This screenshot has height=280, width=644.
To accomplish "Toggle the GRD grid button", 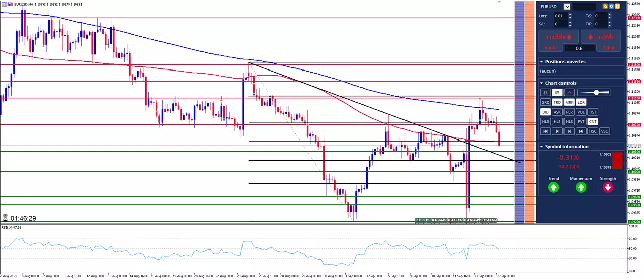I will (545, 102).
